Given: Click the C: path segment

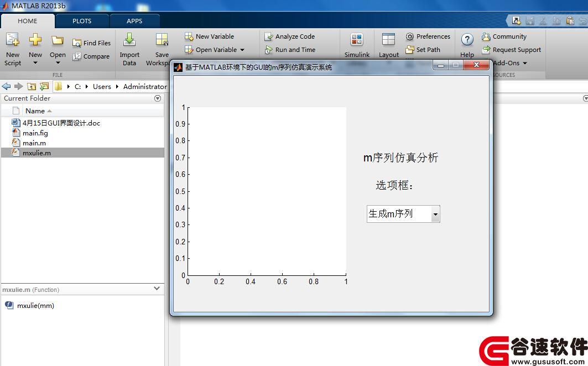Looking at the screenshot, I should point(77,87).
